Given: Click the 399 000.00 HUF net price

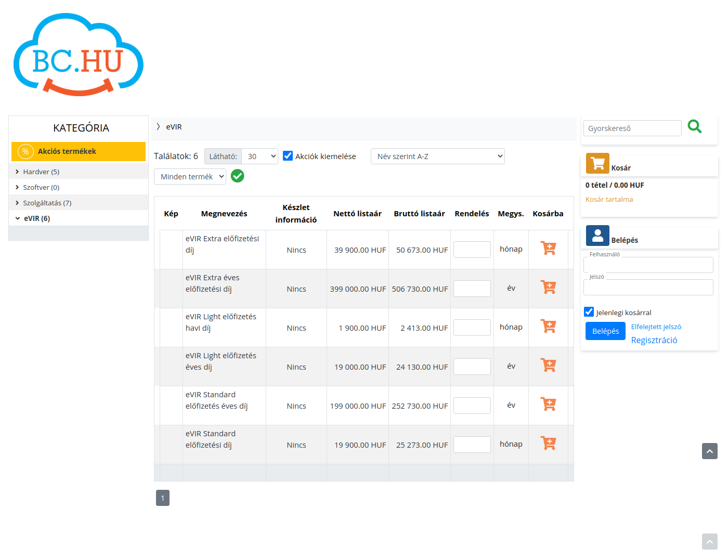Looking at the screenshot, I should (358, 289).
